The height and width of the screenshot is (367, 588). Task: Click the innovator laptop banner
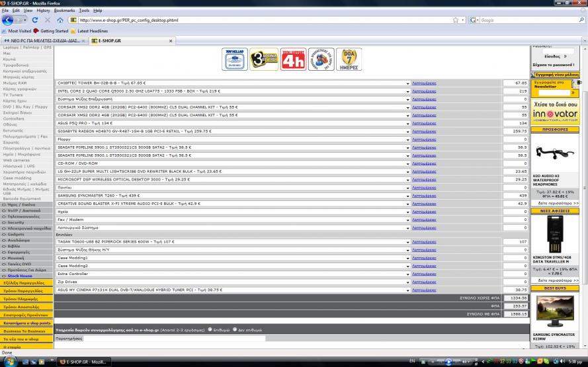click(555, 112)
